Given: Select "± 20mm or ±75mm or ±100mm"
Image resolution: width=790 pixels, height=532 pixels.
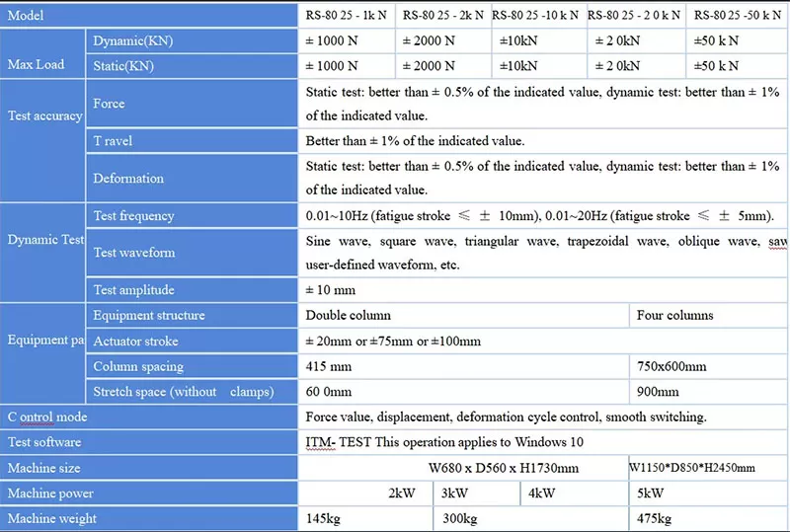Looking at the screenshot, I should (x=393, y=342).
